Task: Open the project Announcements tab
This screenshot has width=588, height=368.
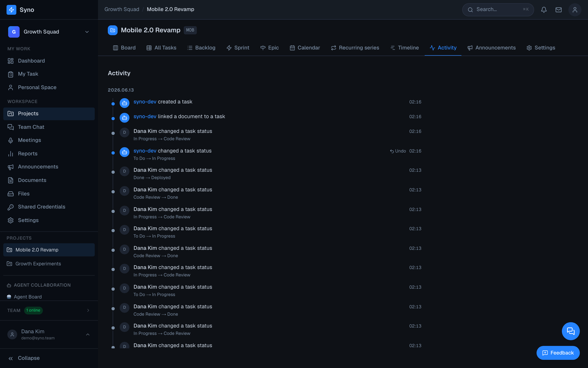Action: click(x=491, y=48)
